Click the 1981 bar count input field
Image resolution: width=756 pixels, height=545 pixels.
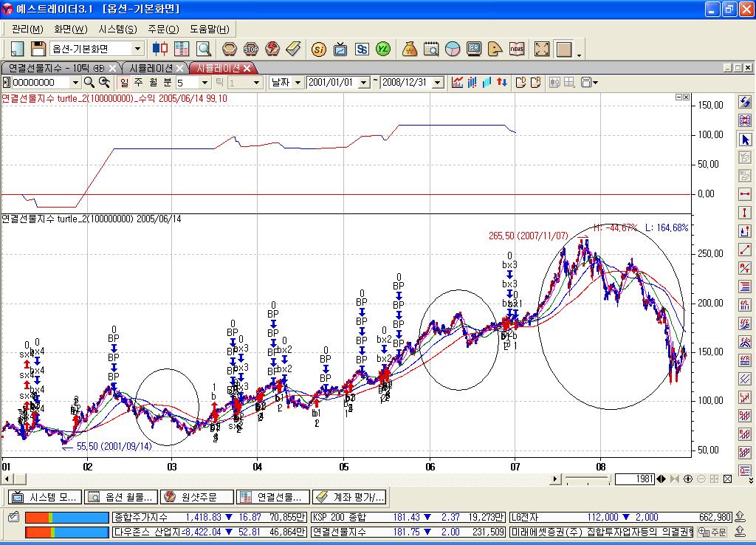point(634,479)
